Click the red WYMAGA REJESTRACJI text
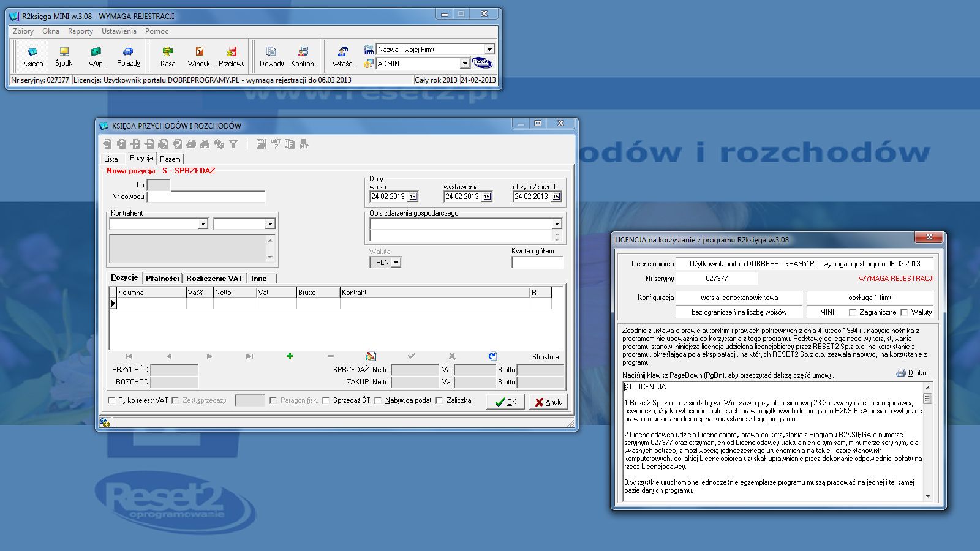The width and height of the screenshot is (980, 551). click(x=896, y=279)
